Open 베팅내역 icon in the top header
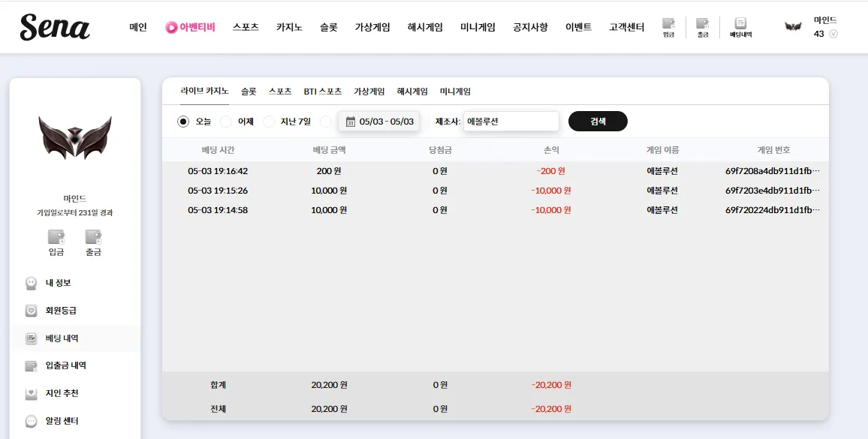This screenshot has width=868, height=439. (740, 27)
